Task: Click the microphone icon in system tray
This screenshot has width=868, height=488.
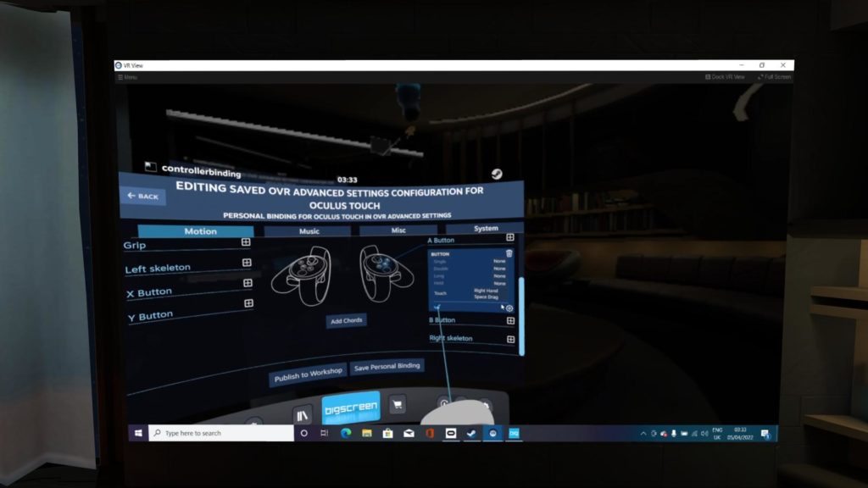Action: [674, 434]
